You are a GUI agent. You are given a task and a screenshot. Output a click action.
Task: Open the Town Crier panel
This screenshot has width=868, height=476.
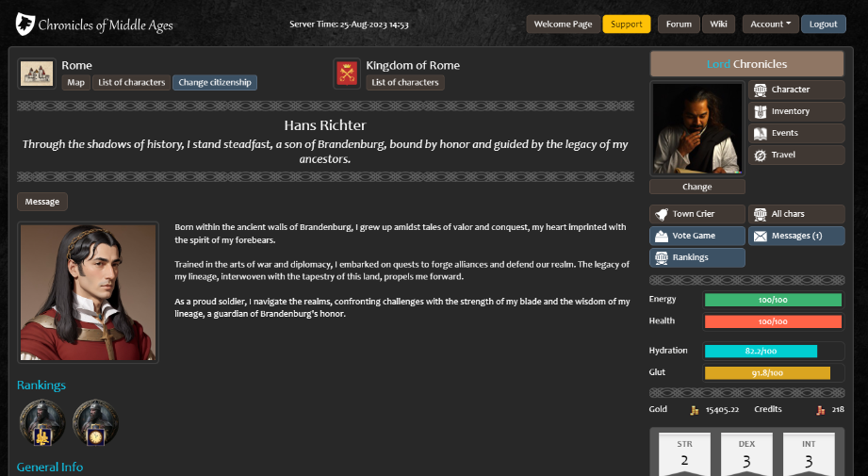click(x=696, y=214)
